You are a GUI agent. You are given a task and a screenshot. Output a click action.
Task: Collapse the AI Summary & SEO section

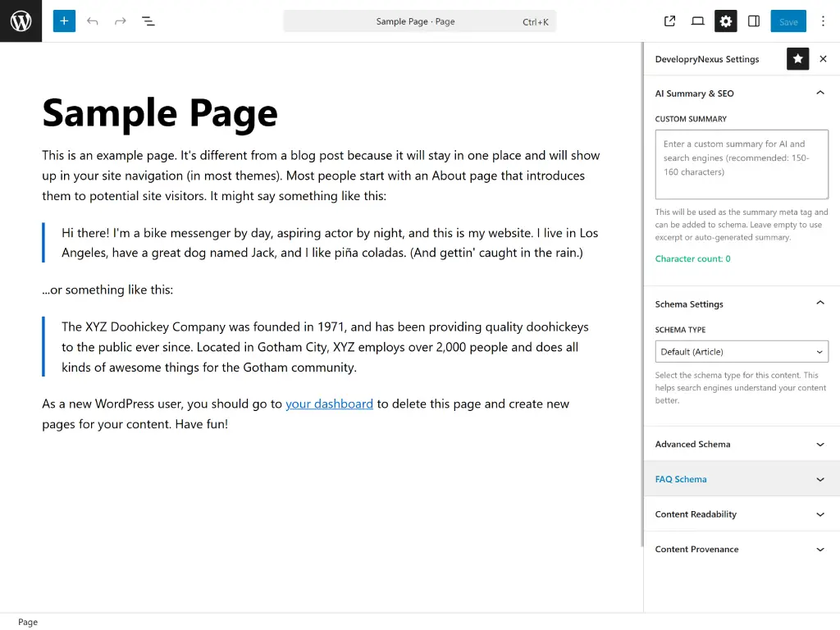point(819,94)
